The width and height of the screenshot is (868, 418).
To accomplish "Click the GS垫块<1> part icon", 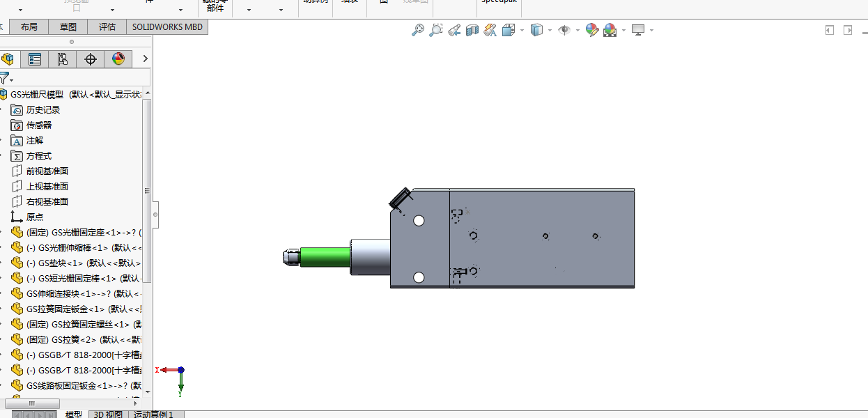I will [x=17, y=263].
